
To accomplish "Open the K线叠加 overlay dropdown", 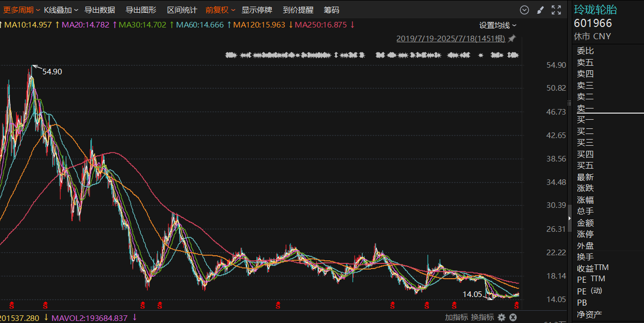I will [61, 10].
